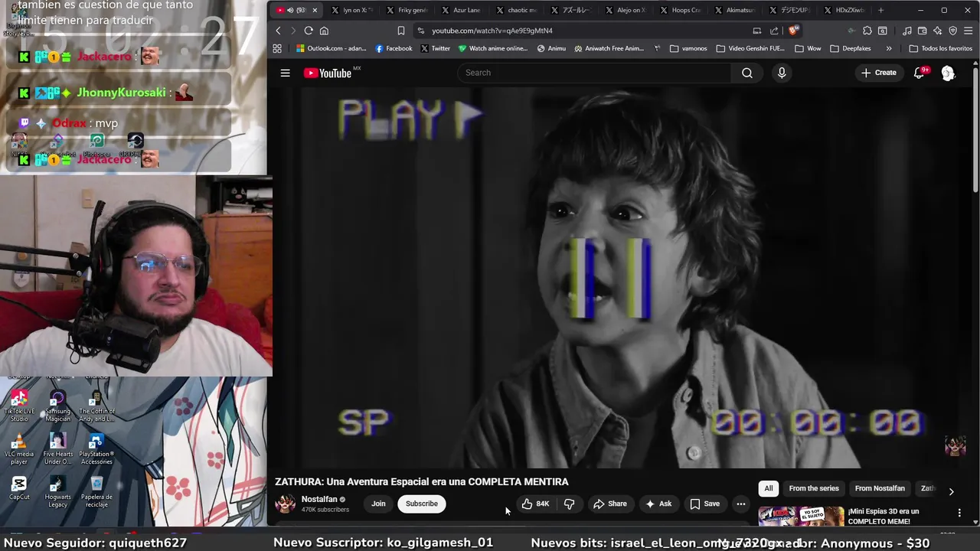
Task: Select the 'From Nostalfan' chip
Action: click(879, 488)
